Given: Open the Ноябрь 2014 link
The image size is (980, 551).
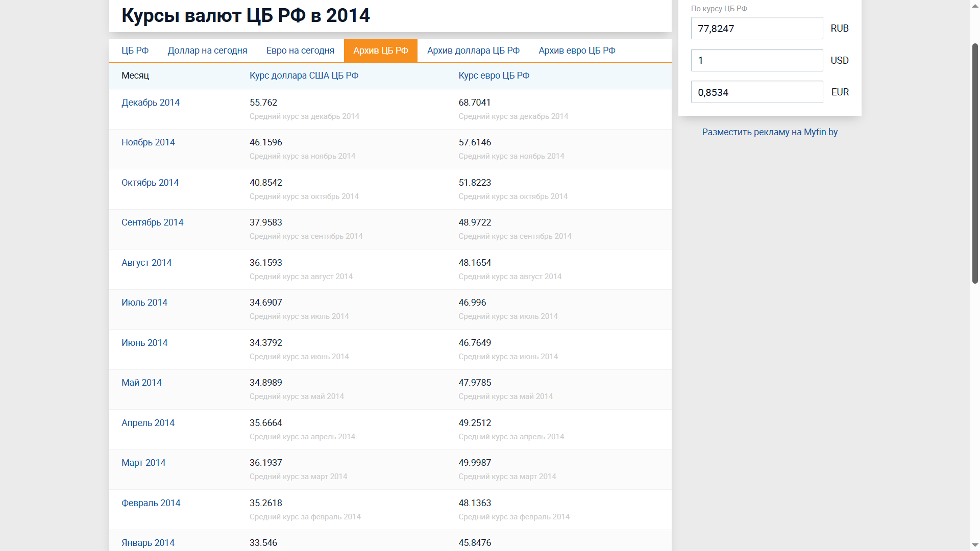Looking at the screenshot, I should 148,142.
